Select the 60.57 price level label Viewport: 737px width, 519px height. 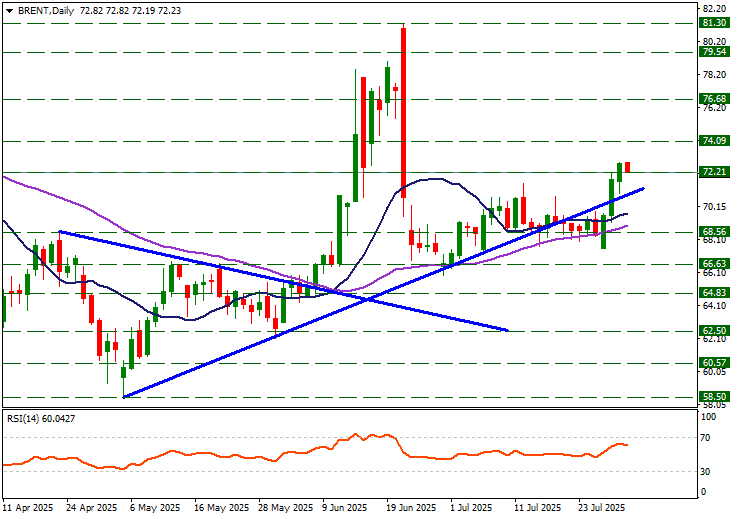pyautogui.click(x=714, y=363)
